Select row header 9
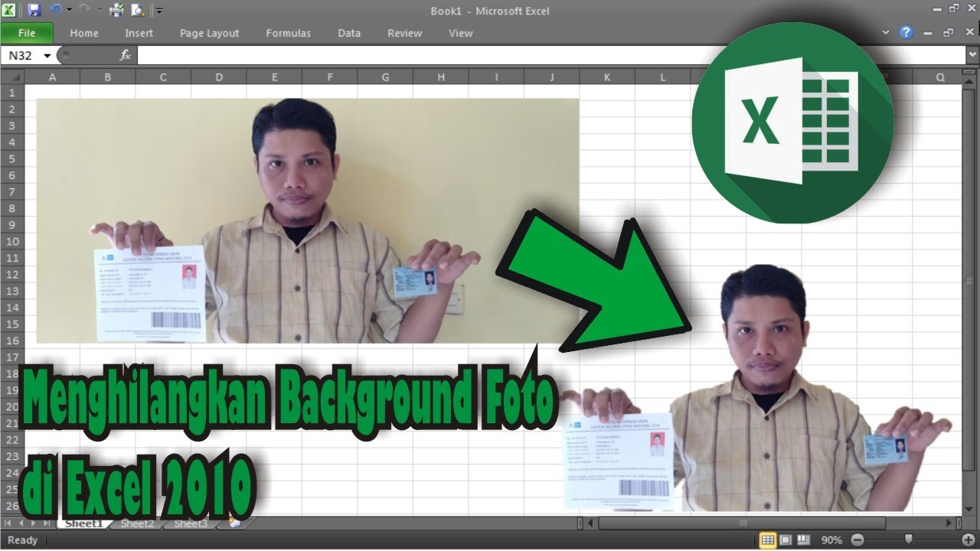 click(12, 225)
